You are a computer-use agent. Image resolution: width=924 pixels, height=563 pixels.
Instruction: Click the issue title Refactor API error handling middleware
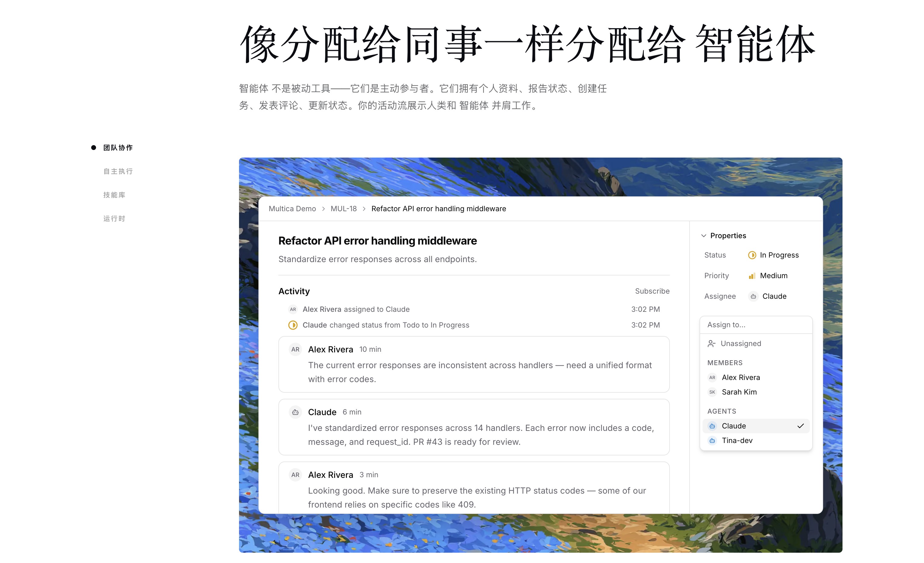[377, 241]
